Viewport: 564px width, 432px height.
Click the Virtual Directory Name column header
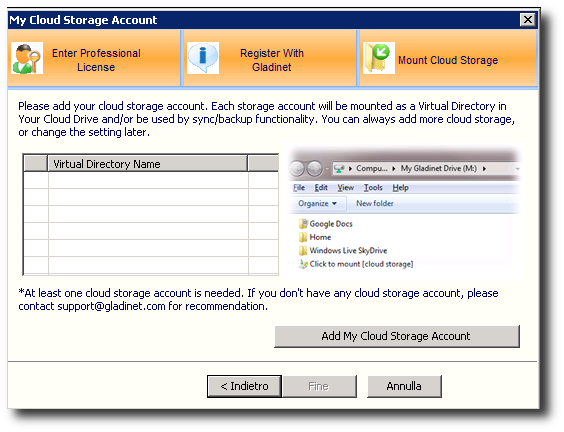147,164
